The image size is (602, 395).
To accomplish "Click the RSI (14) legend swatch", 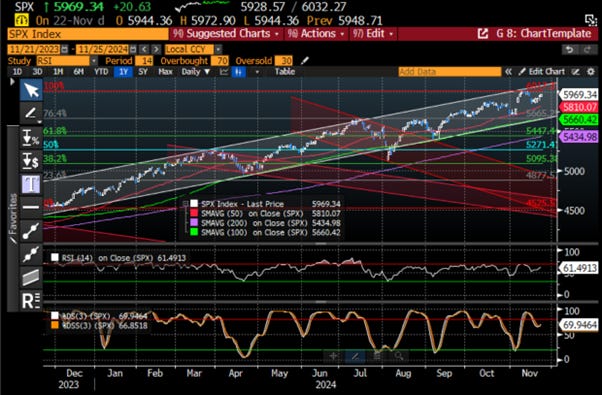I will coord(55,258).
